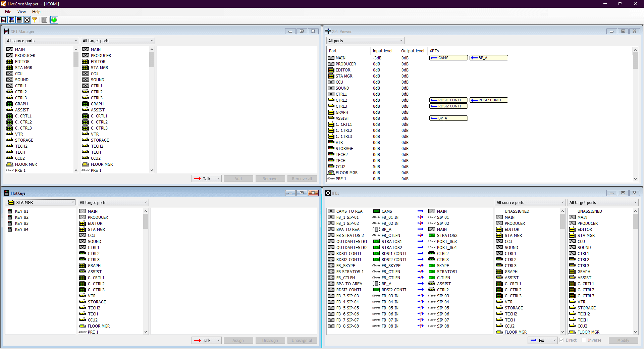Viewport: 644px width, 349px height.
Task: Click the Input level column header
Action: point(382,51)
